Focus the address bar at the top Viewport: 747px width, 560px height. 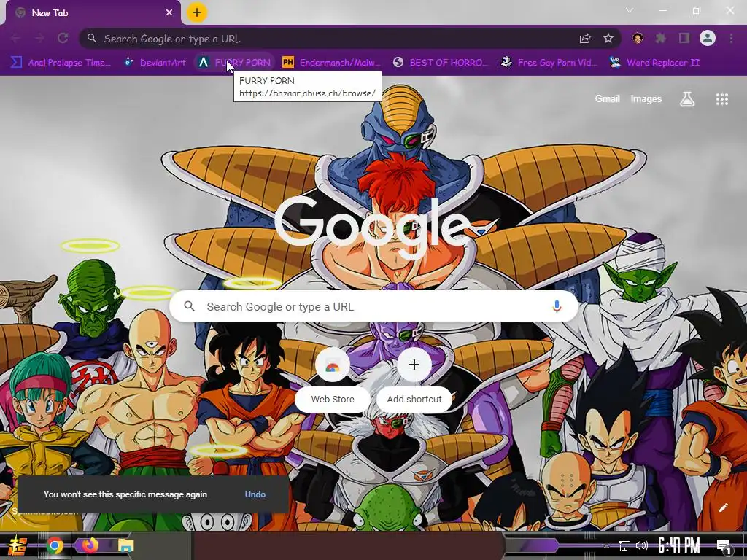(x=350, y=39)
